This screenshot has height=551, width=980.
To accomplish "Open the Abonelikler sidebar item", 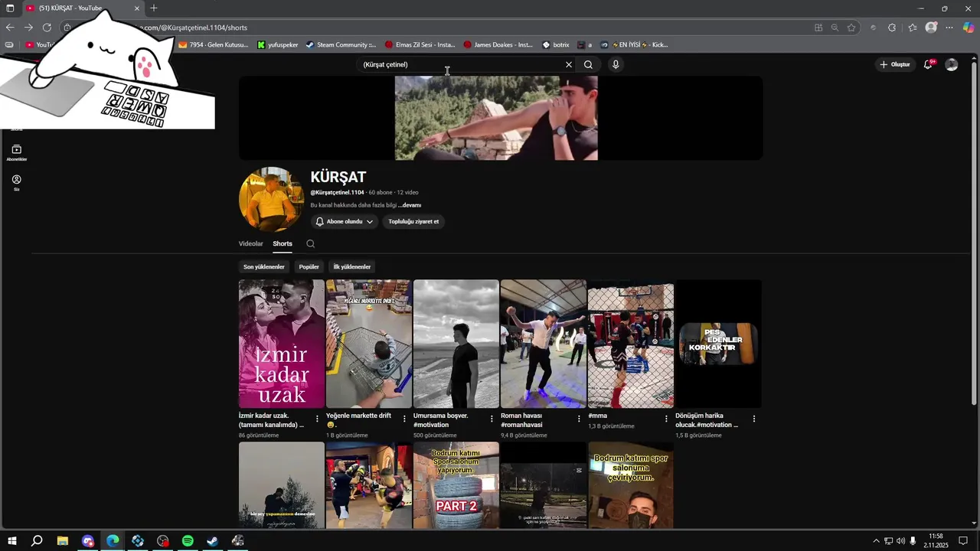I will tap(17, 152).
